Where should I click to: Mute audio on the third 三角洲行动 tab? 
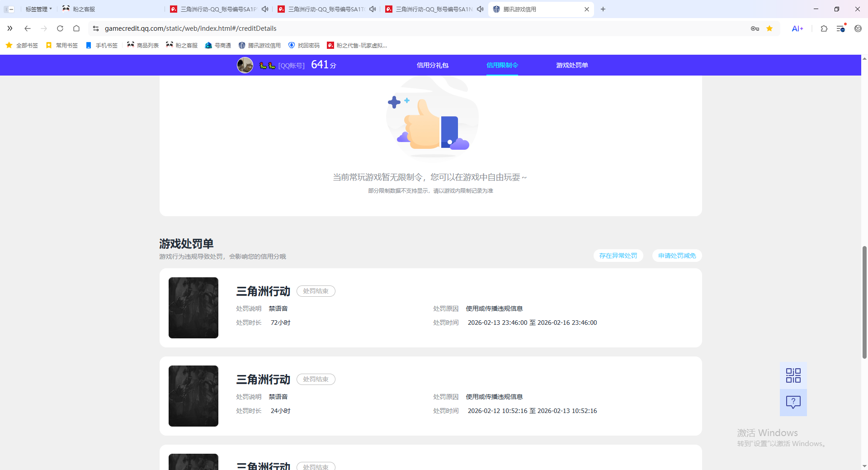click(480, 9)
